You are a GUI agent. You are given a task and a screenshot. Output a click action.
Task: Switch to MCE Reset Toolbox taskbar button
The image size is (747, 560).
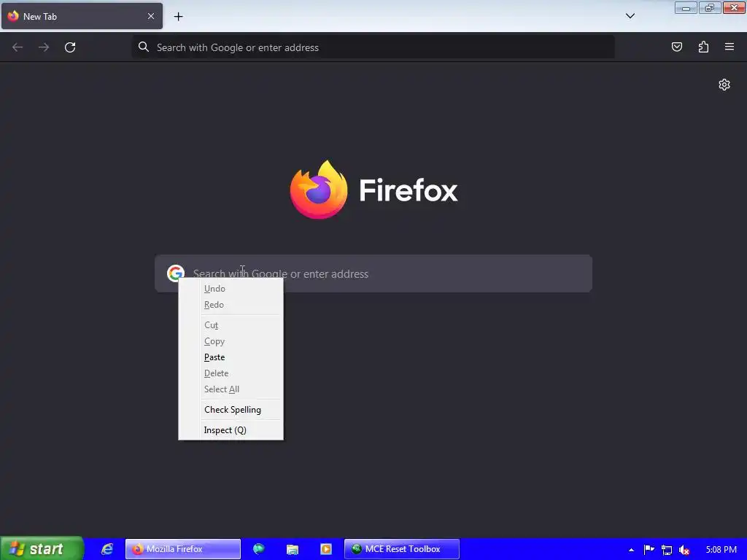[402, 549]
